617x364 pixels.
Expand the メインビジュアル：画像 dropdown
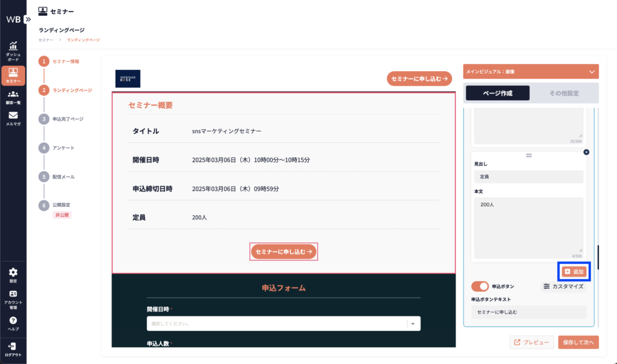point(592,72)
